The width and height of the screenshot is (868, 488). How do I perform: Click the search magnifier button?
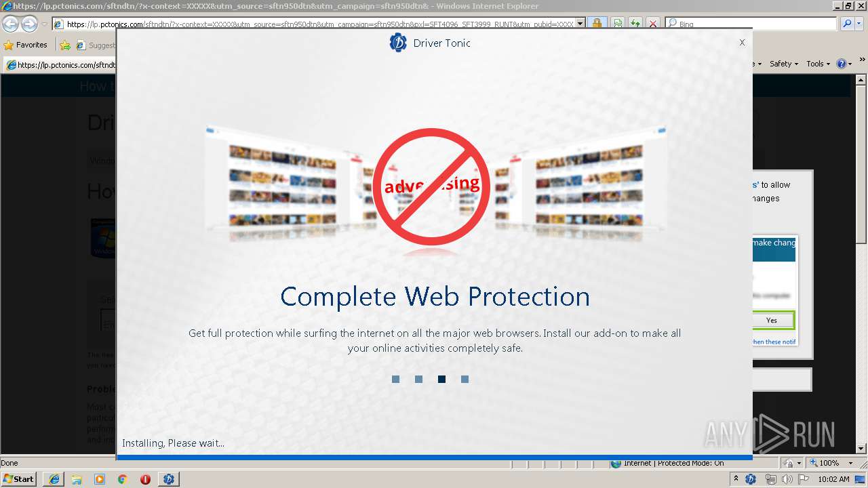point(847,24)
